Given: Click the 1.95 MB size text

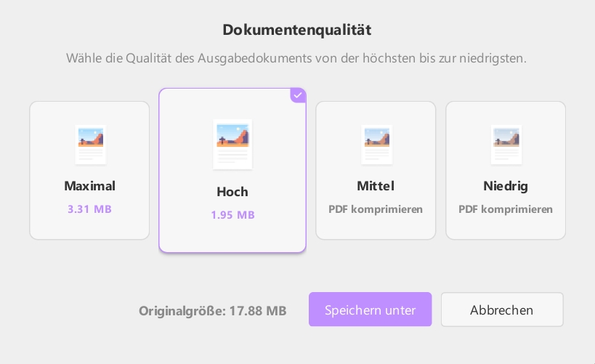Looking at the screenshot, I should pyautogui.click(x=232, y=215).
